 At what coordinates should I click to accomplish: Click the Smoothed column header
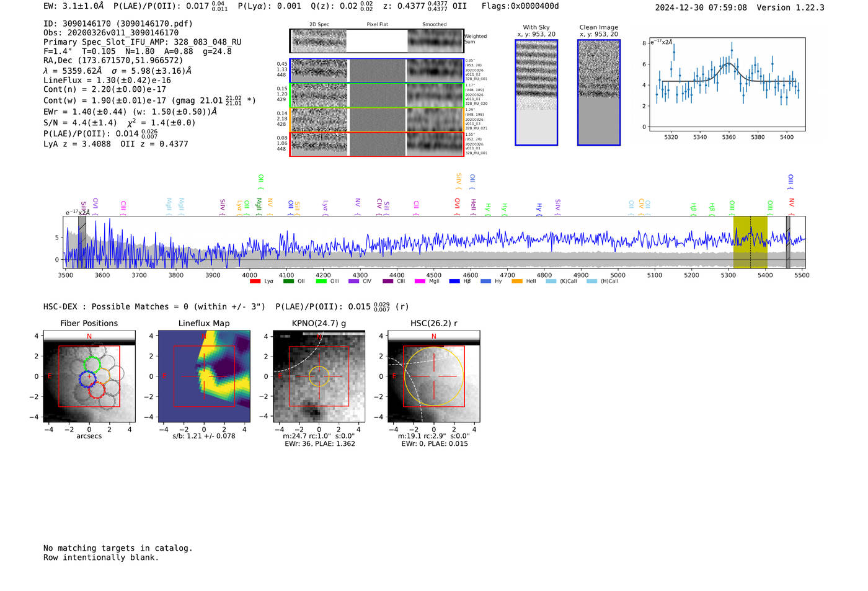click(435, 25)
